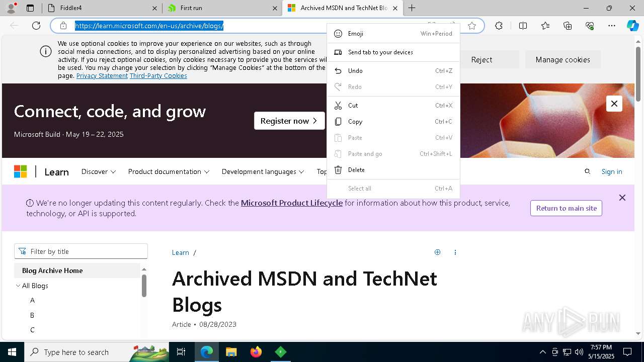Expand Development languages dropdown
The height and width of the screenshot is (362, 644).
(x=263, y=171)
